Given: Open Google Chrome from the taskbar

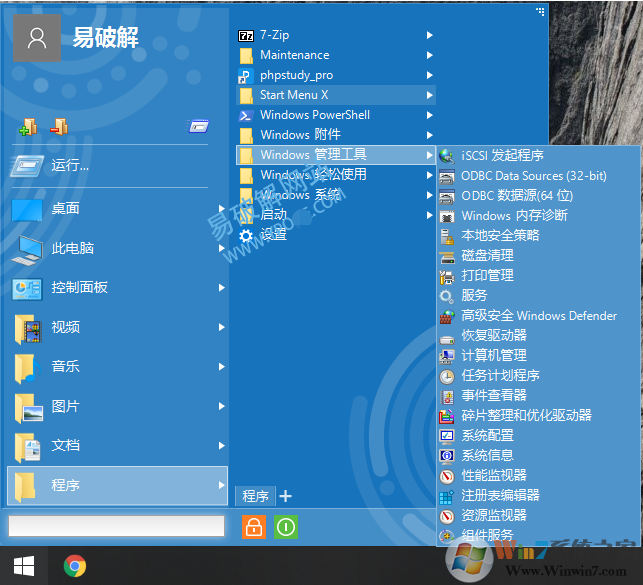Looking at the screenshot, I should (x=75, y=566).
